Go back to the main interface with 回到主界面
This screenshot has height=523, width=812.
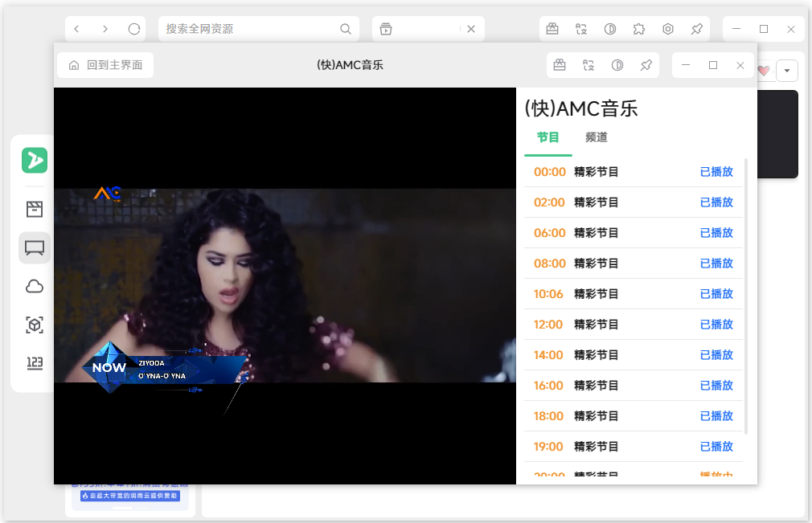click(x=105, y=65)
